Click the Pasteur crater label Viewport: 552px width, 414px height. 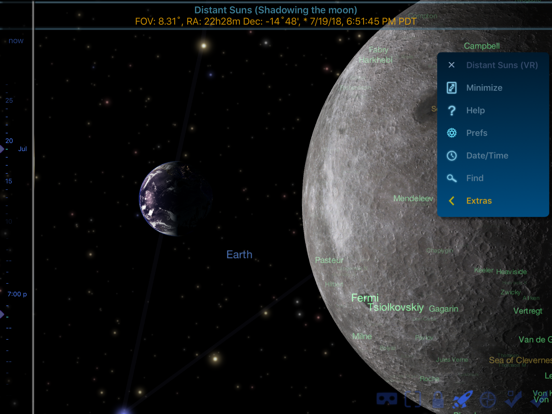[x=329, y=260]
